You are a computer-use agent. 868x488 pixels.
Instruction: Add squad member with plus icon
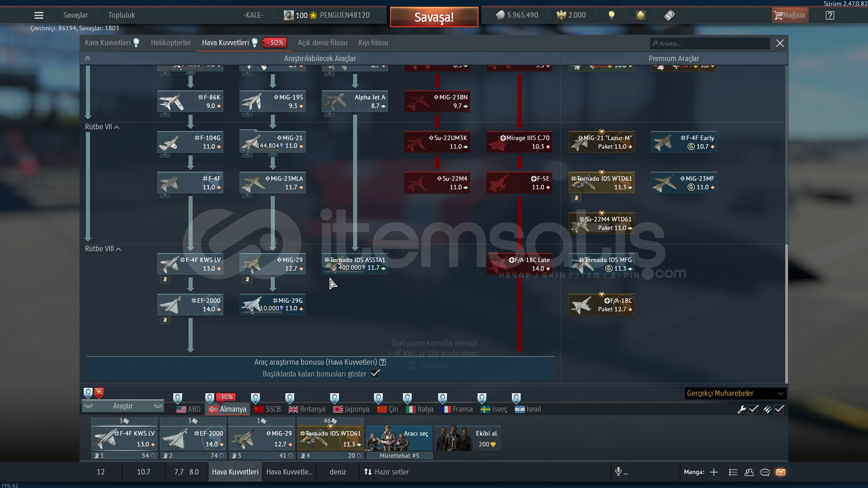click(x=714, y=472)
